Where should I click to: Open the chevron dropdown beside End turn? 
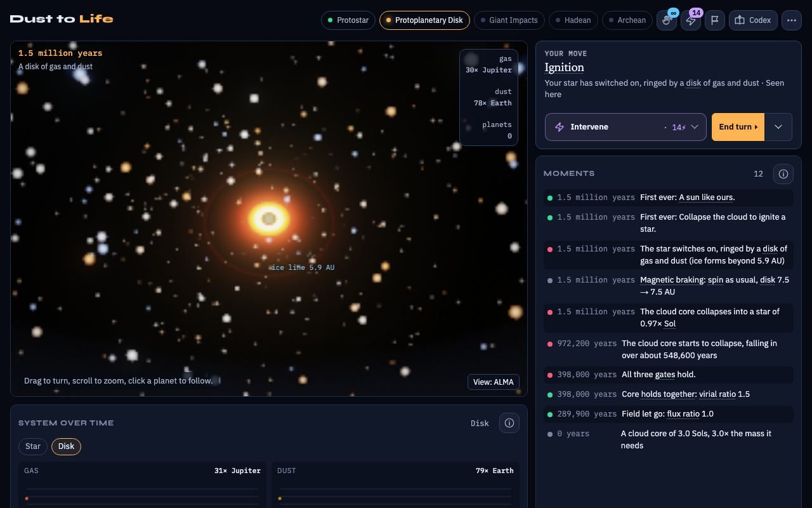click(778, 127)
